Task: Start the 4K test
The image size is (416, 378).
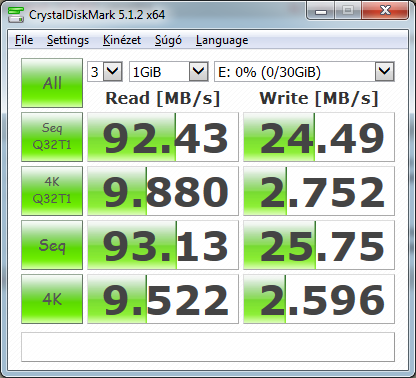Action: tap(52, 299)
